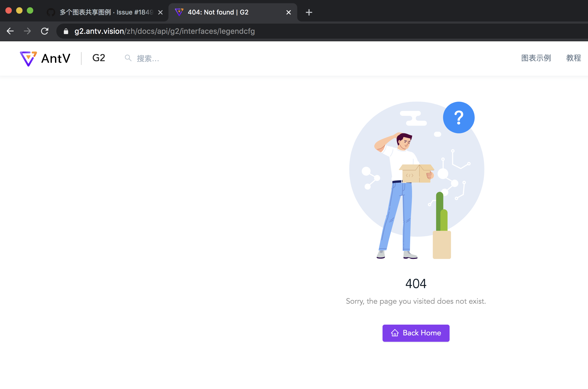Open 教程 from the navigation
Image resolution: width=588 pixels, height=389 pixels.
coord(574,58)
